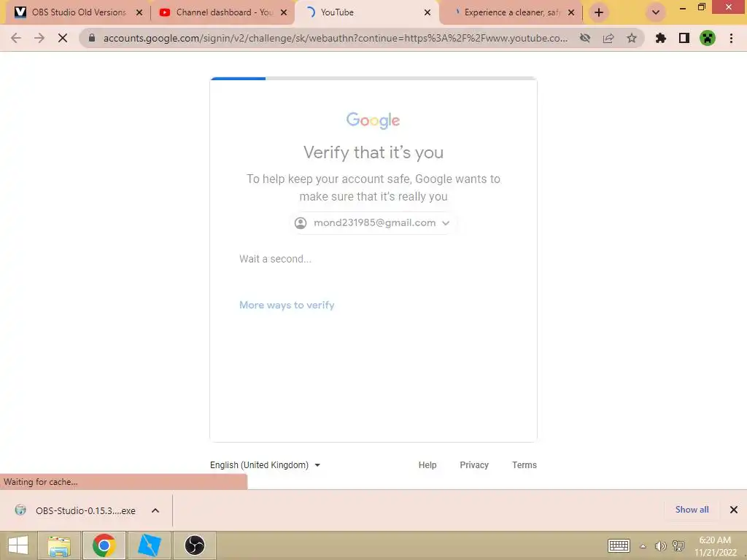Go forward to the next page
Image resolution: width=747 pixels, height=560 pixels.
tap(39, 38)
